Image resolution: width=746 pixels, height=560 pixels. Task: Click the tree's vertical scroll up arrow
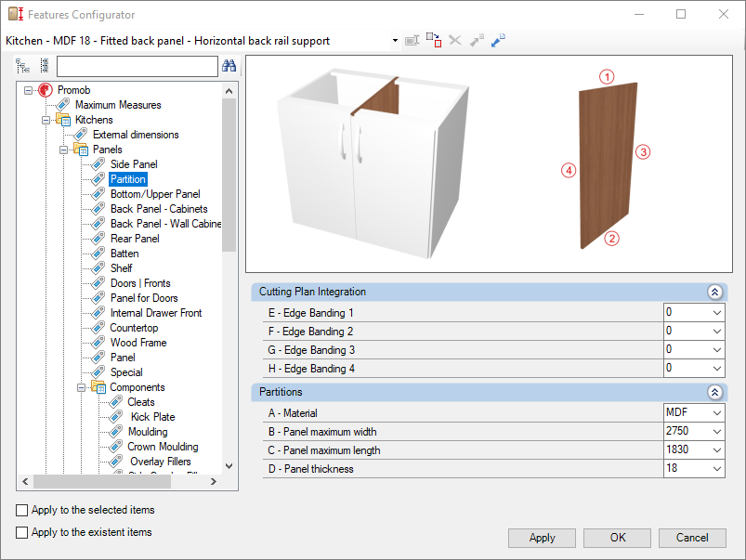point(229,91)
